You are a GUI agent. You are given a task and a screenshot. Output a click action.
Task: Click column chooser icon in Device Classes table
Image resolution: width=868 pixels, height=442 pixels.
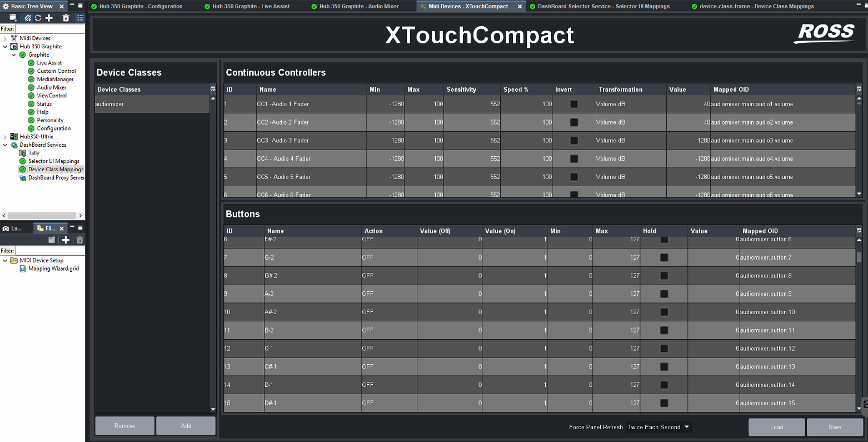click(x=213, y=89)
